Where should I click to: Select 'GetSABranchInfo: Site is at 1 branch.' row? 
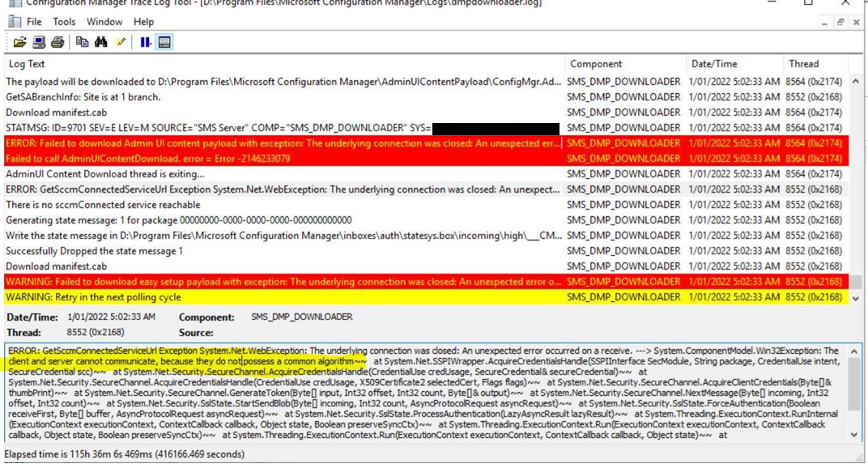pos(426,97)
